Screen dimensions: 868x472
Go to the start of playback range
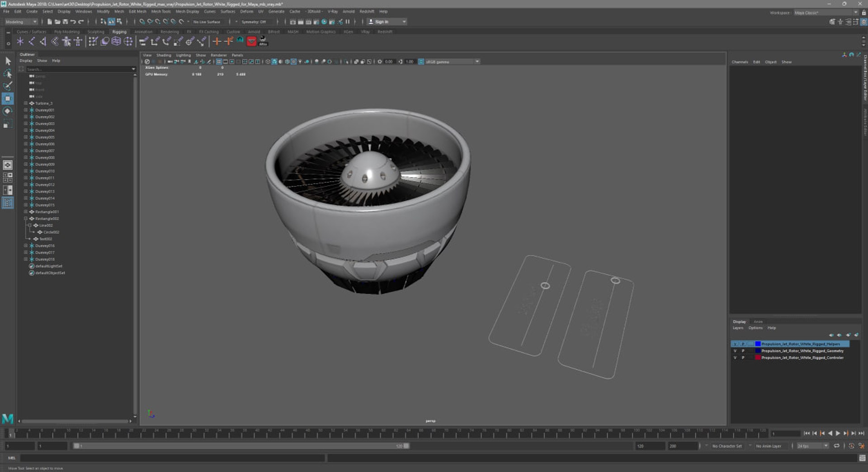(807, 433)
